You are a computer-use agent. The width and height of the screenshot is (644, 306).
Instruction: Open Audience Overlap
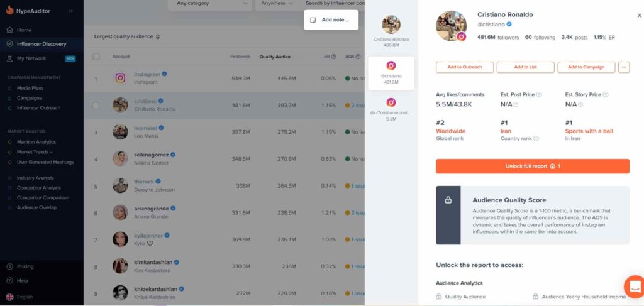click(36, 207)
